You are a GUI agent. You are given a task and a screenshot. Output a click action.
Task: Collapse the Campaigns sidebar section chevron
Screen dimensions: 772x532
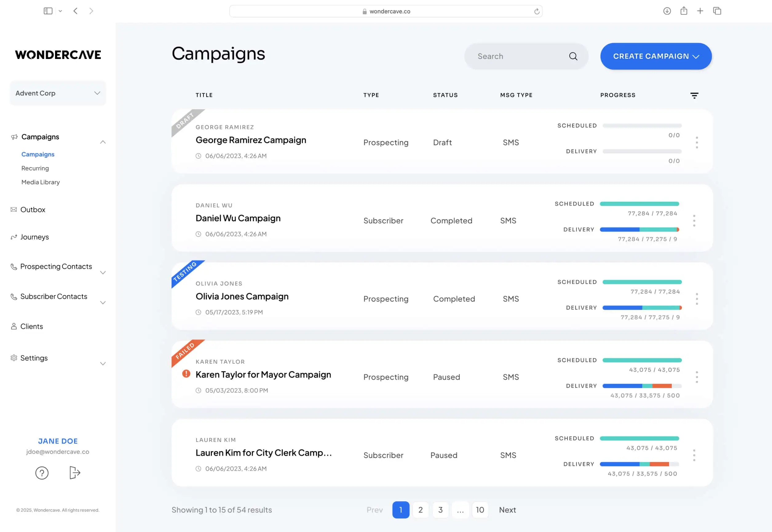tap(103, 142)
